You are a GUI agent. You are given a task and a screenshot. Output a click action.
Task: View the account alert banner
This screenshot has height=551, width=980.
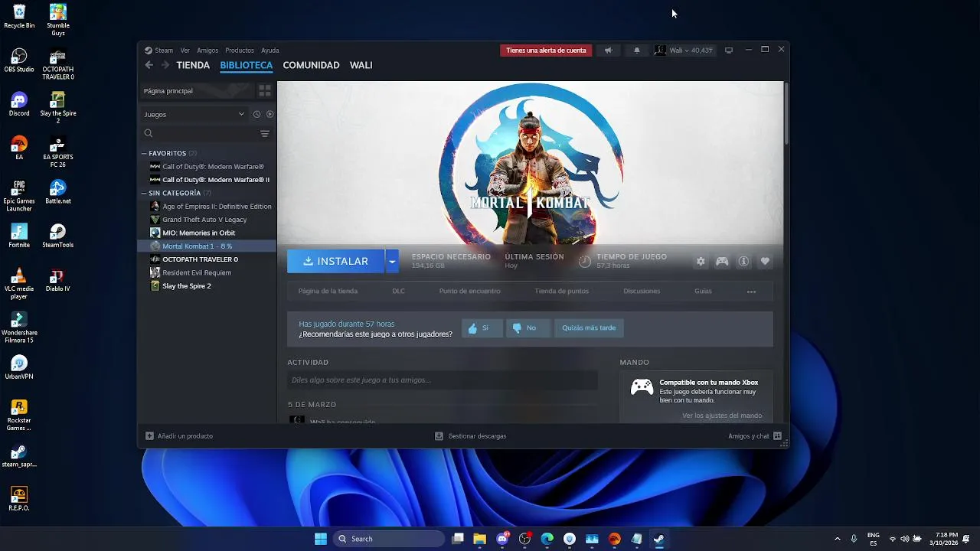(546, 51)
